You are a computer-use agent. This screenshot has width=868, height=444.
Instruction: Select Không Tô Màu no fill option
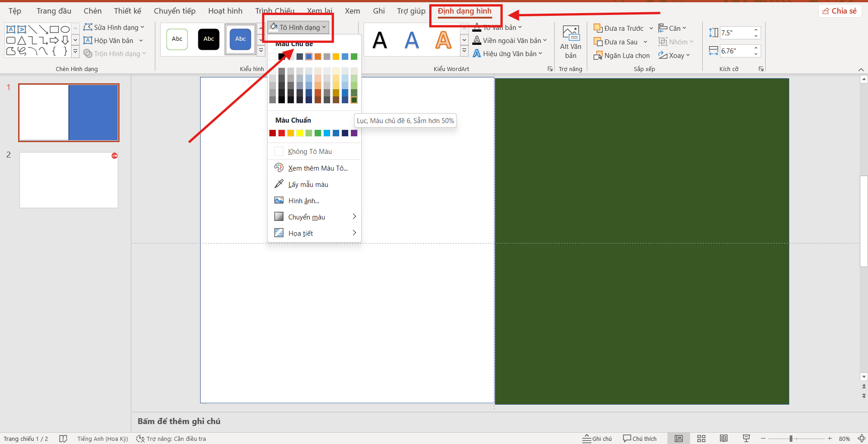pyautogui.click(x=310, y=152)
